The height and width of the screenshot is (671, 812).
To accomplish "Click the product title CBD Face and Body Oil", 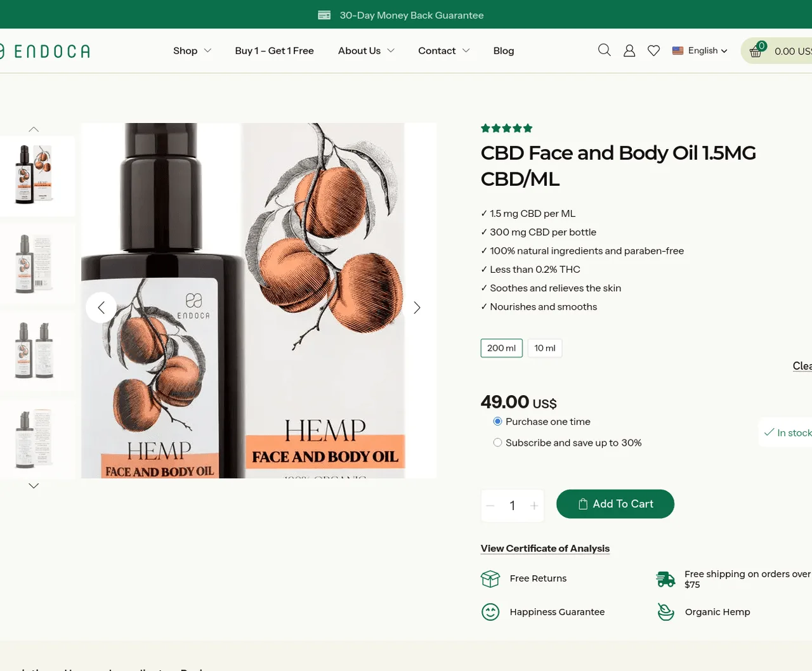I will click(619, 166).
